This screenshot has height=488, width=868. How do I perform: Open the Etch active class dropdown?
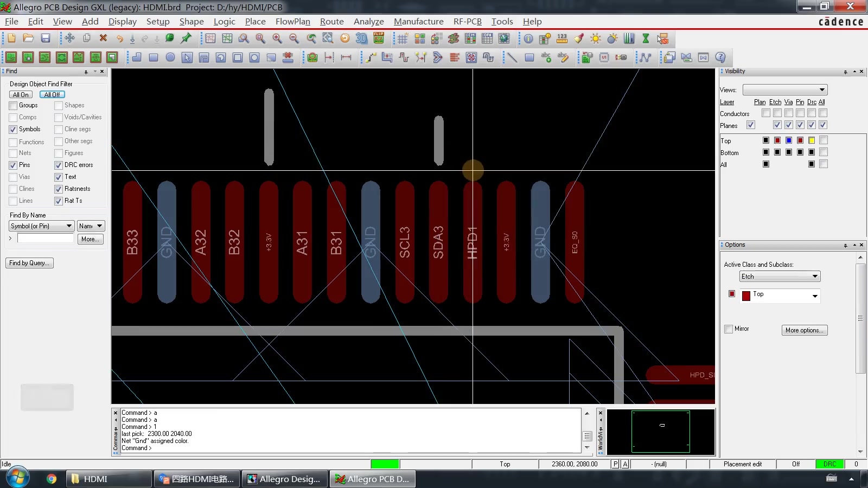point(780,277)
